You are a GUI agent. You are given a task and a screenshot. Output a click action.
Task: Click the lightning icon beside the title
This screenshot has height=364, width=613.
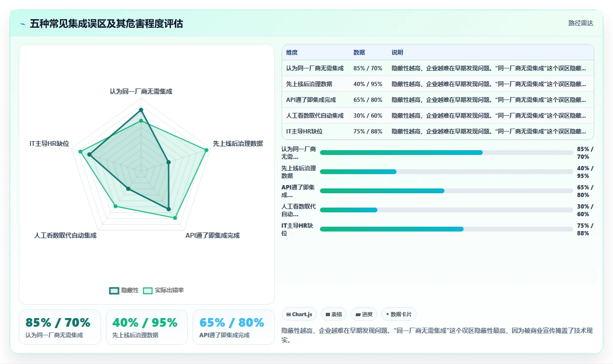tap(23, 24)
